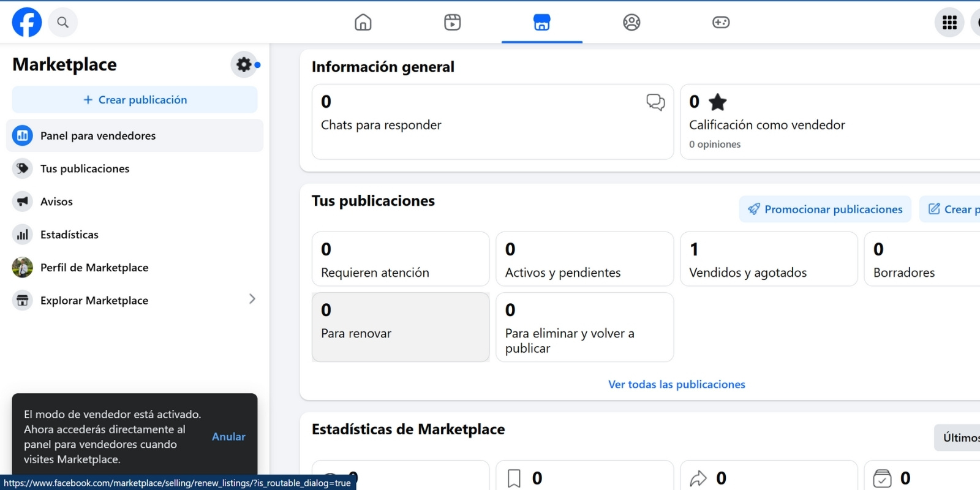
Task: Click the pencil icon on the Crear button
Action: 934,209
